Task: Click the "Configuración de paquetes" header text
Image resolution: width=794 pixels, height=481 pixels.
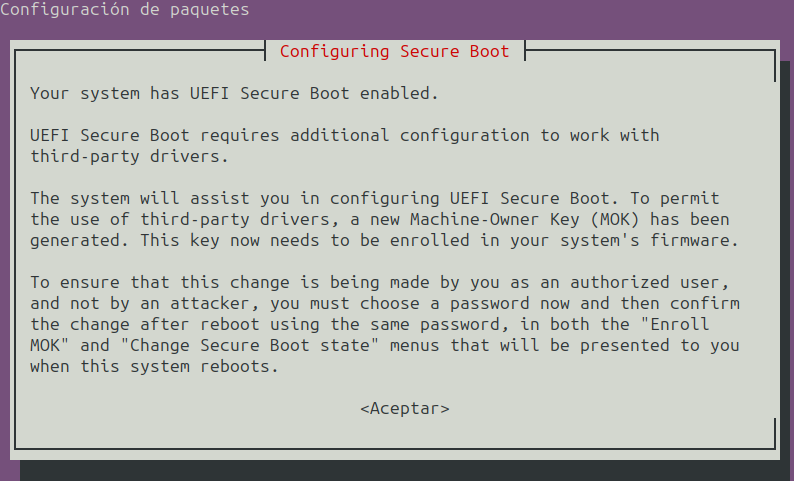Action: point(125,10)
